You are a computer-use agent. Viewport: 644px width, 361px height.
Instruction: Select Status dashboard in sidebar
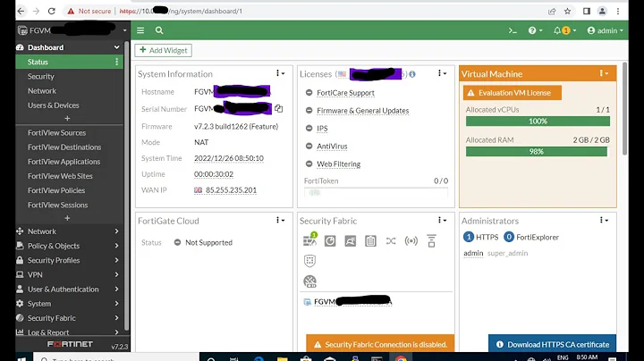point(69,62)
